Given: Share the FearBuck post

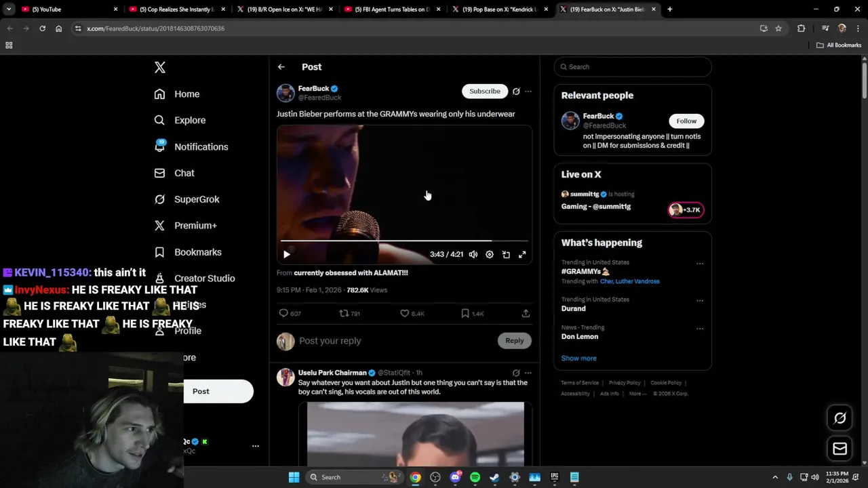Looking at the screenshot, I should [526, 314].
